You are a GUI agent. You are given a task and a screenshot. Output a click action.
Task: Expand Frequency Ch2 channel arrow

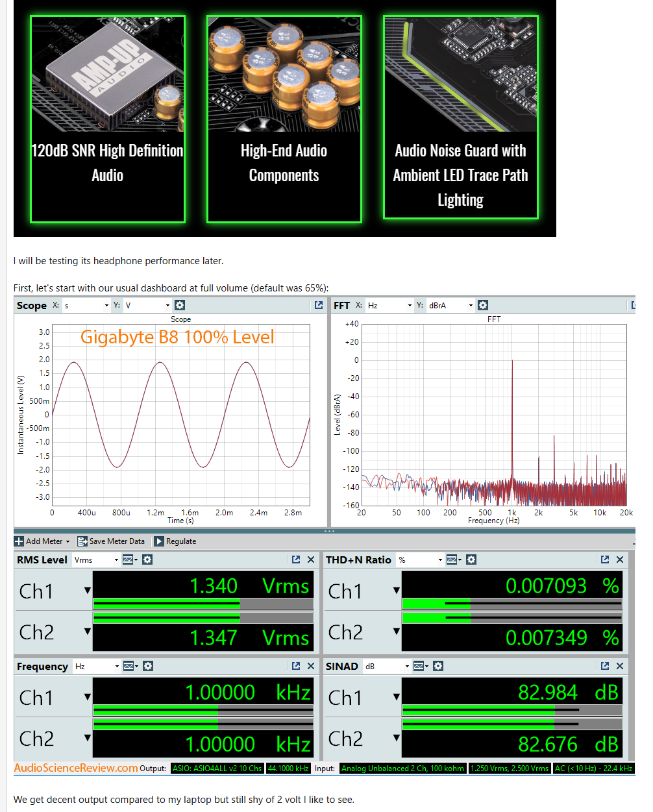pos(87,737)
